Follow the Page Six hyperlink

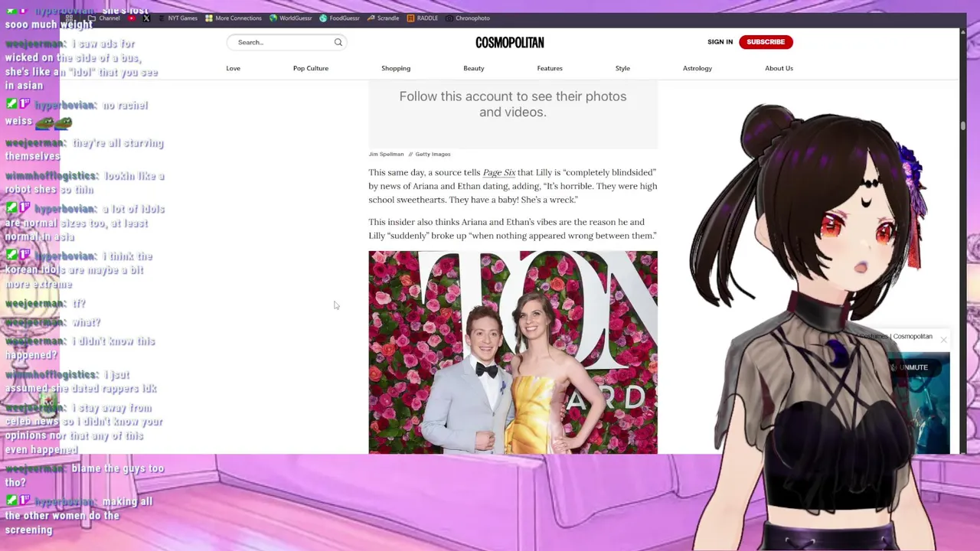[x=498, y=173]
